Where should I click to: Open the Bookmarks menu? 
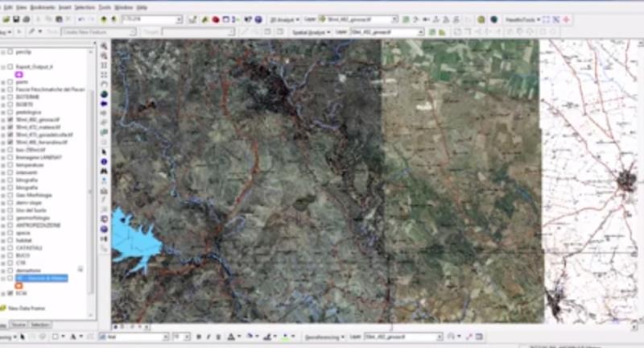click(42, 6)
